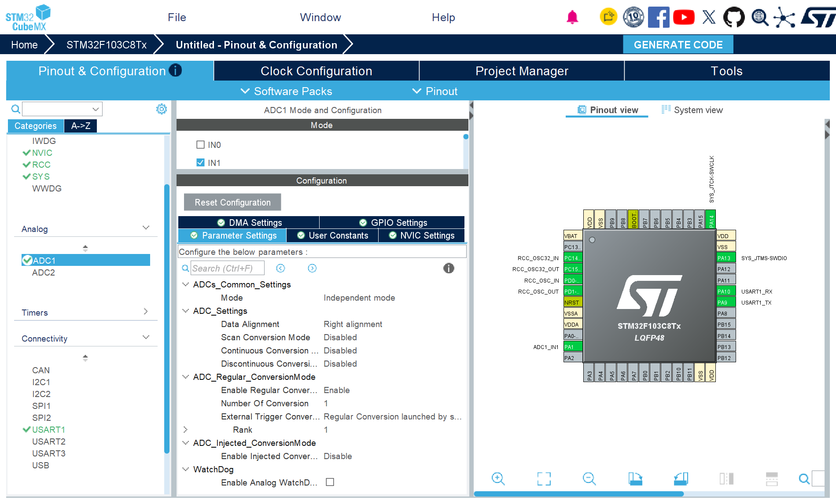The image size is (836, 504).
Task: Enable the IN0 channel checkbox
Action: [x=200, y=144]
